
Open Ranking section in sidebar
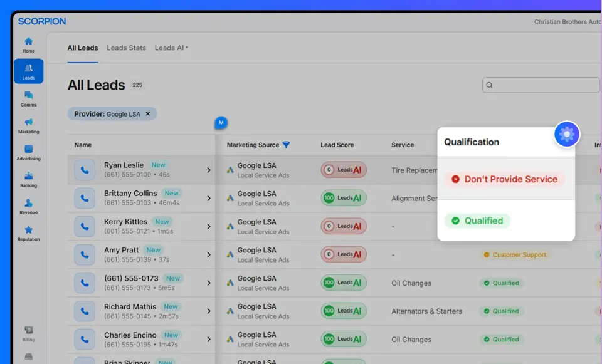28,179
